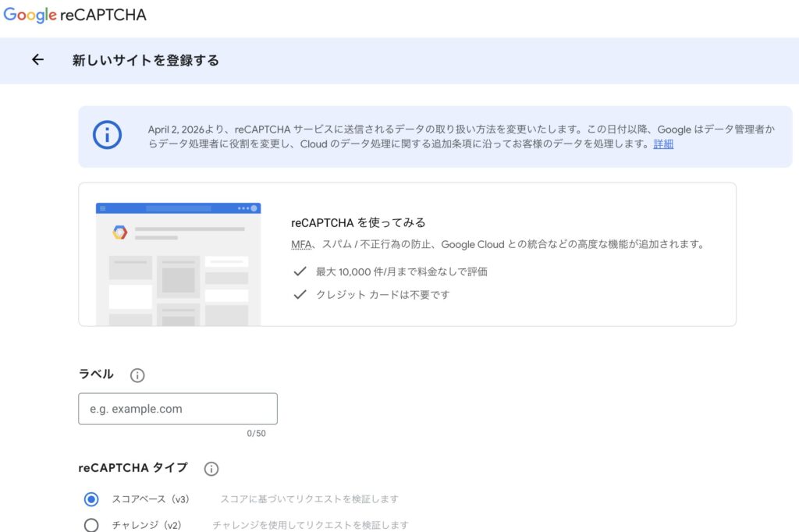
Task: Click the info icon next to ラベル
Action: click(x=137, y=375)
